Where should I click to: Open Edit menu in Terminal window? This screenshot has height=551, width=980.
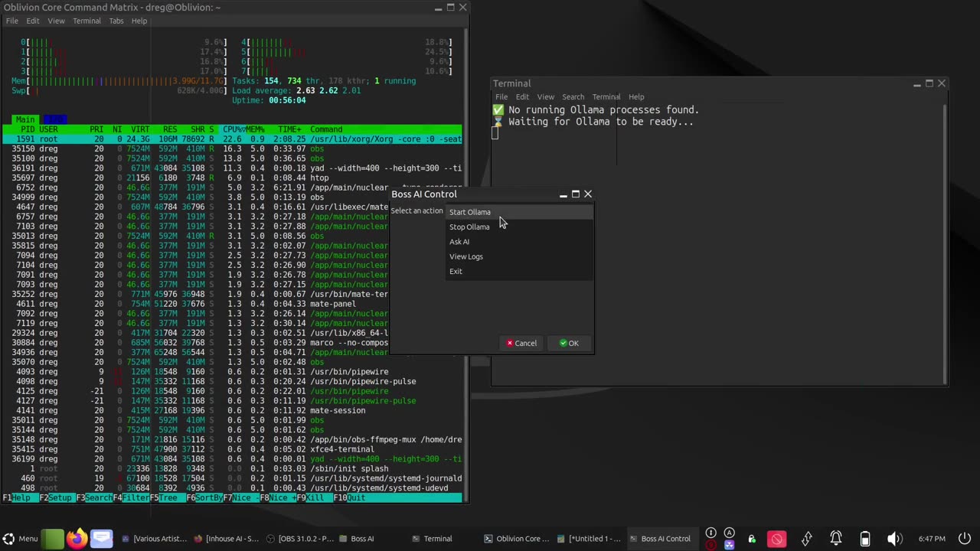(522, 97)
